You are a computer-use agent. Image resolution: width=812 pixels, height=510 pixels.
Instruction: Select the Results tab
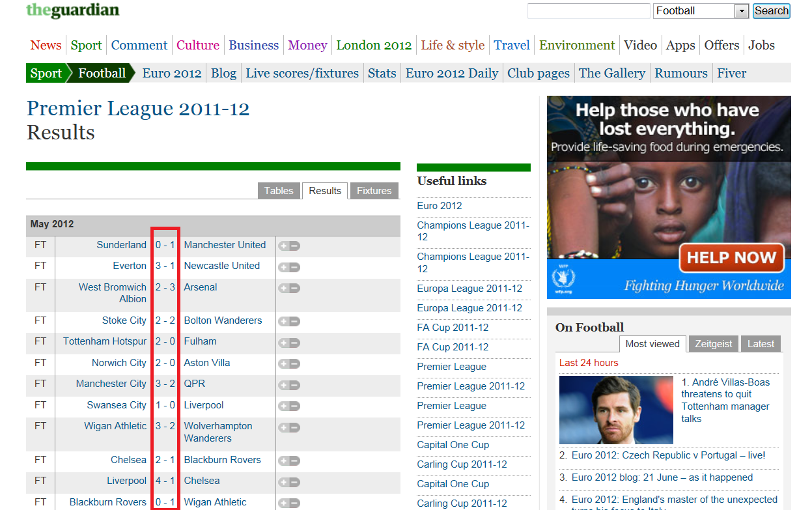pyautogui.click(x=325, y=191)
